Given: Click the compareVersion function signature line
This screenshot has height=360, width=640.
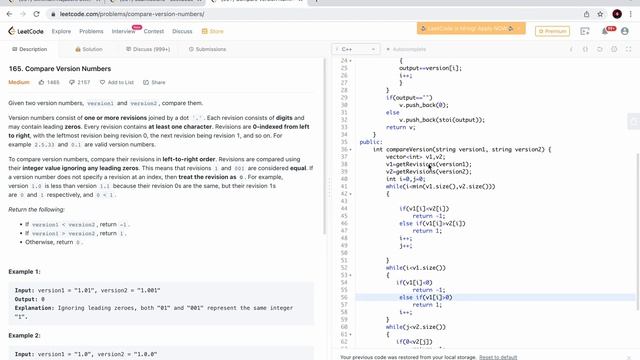Looking at the screenshot, I should pos(462,149).
